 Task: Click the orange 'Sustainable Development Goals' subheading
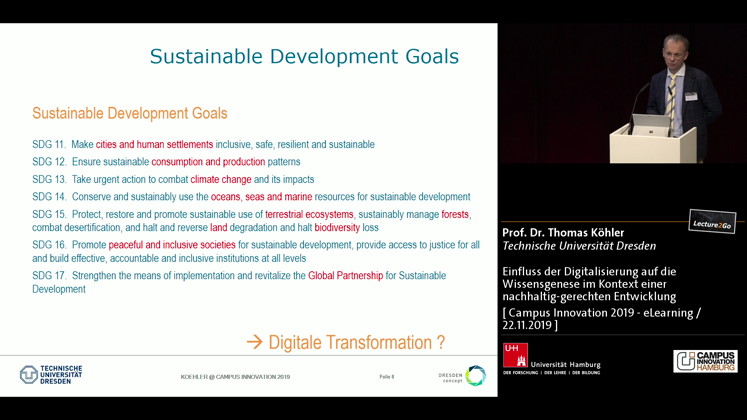129,114
